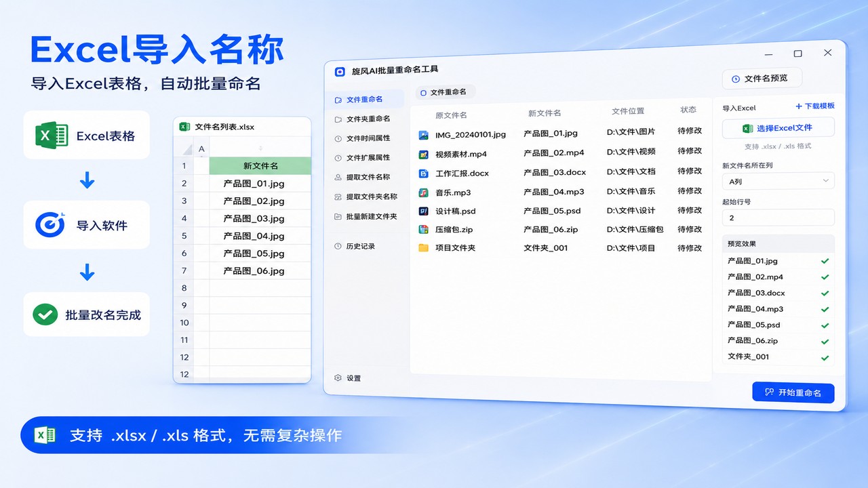Viewport: 868px width, 488px height.
Task: Click the green check beside 产品图_05.psd preview
Action: [825, 325]
